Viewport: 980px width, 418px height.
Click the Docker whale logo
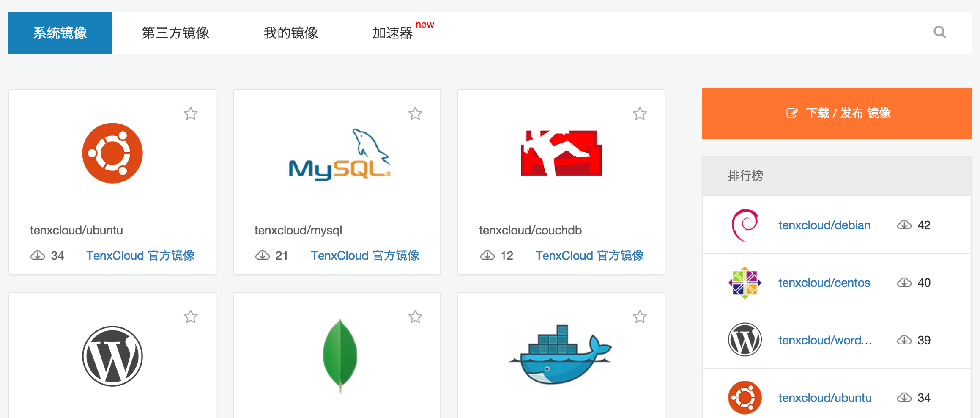[560, 355]
